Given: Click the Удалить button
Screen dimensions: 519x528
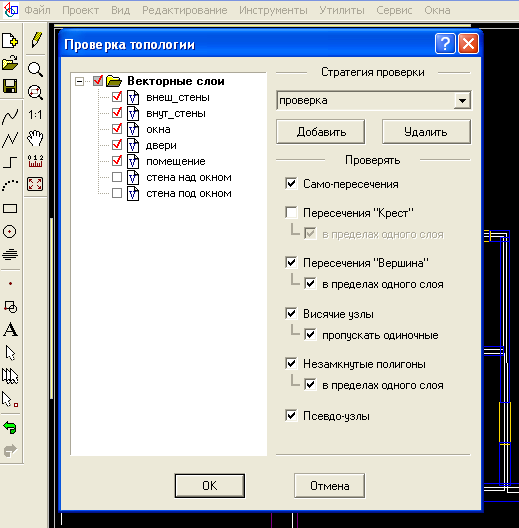Looking at the screenshot, I should tap(426, 132).
